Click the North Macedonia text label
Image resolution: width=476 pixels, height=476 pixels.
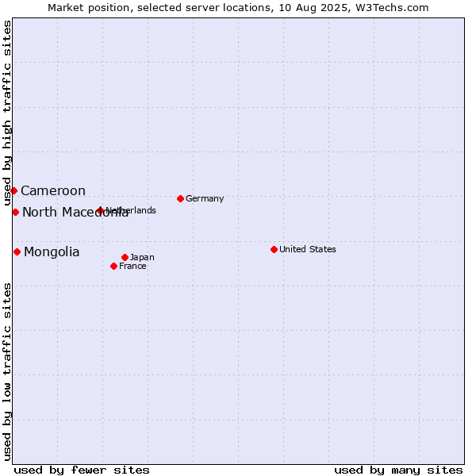pyautogui.click(x=75, y=212)
